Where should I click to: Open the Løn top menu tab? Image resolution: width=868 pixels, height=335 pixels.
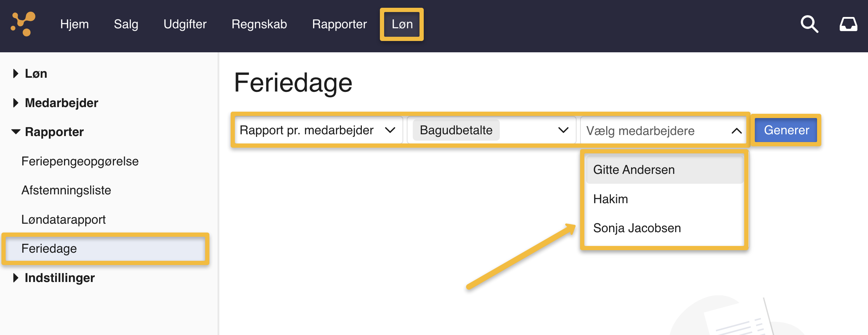402,24
